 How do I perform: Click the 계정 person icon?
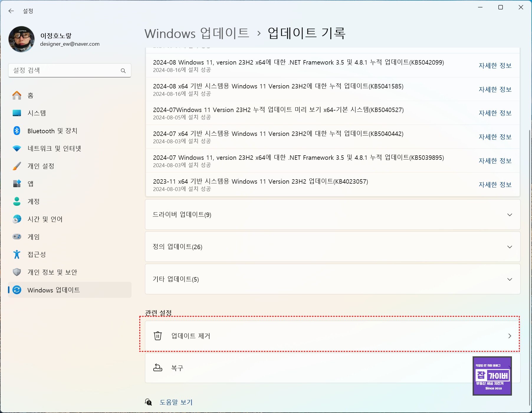(x=17, y=201)
